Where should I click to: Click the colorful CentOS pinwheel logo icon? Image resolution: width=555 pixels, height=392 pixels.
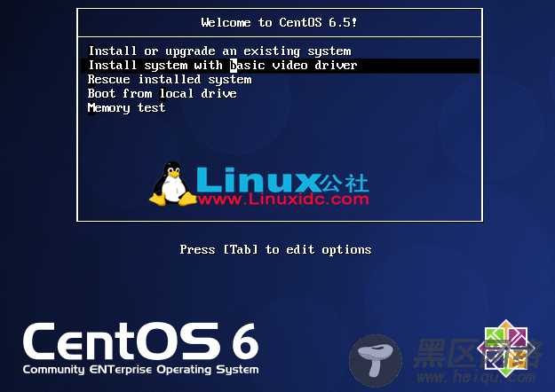(x=506, y=349)
